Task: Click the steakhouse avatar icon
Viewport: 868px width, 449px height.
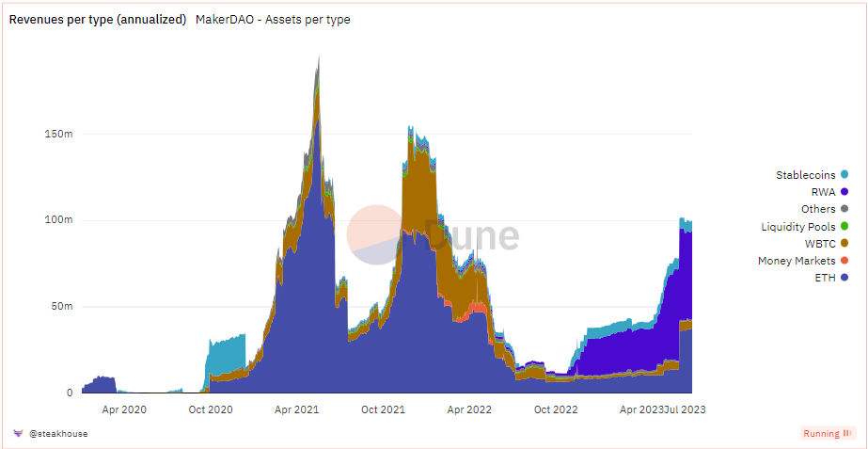Action: click(x=18, y=433)
